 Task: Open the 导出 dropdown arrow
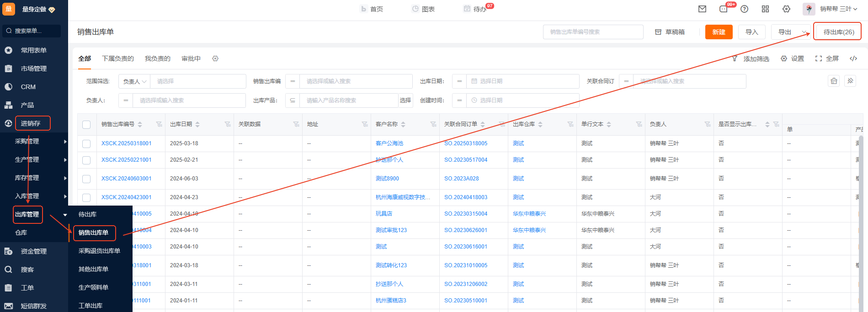(804, 32)
